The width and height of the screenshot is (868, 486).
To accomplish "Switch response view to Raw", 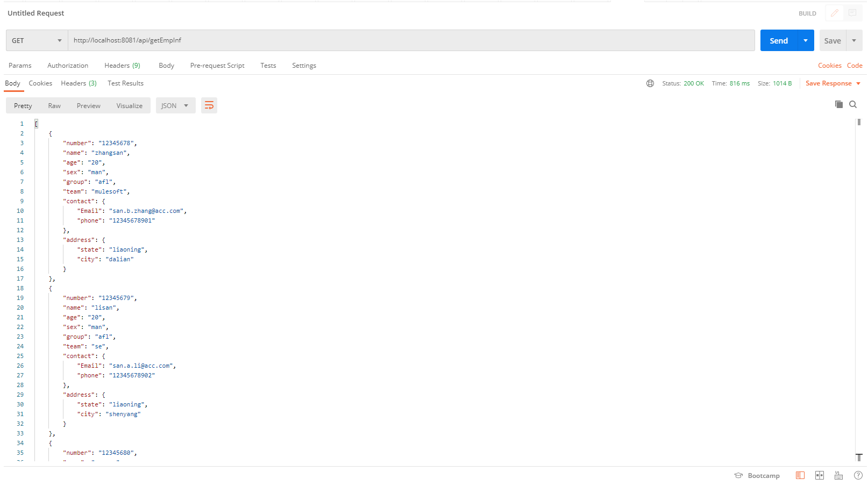I will pos(54,105).
